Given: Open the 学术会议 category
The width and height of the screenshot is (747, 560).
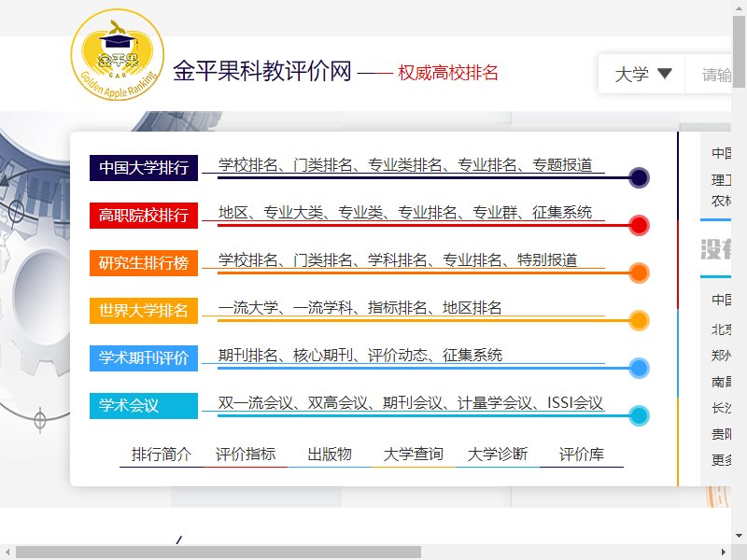Looking at the screenshot, I should (x=144, y=406).
